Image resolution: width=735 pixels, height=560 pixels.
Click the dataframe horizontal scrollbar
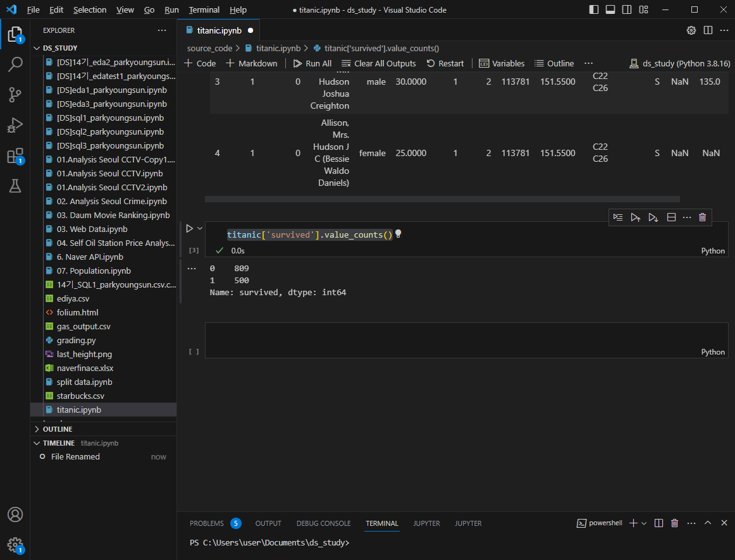442,199
